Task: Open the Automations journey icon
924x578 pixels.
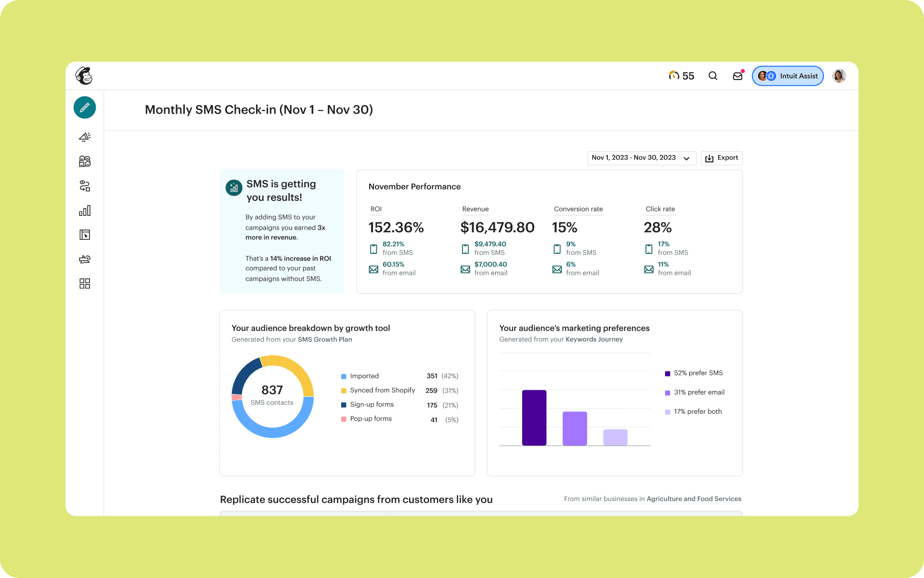Action: [85, 186]
